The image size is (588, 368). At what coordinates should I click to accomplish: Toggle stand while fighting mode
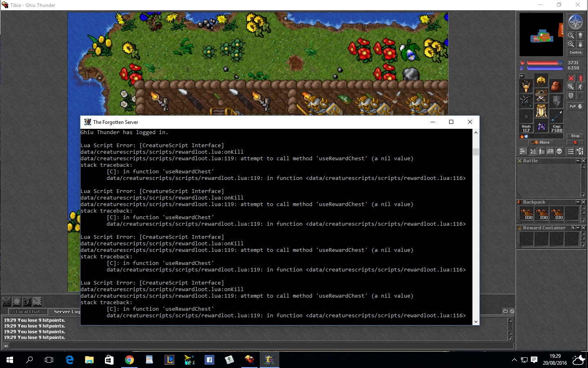tap(580, 78)
